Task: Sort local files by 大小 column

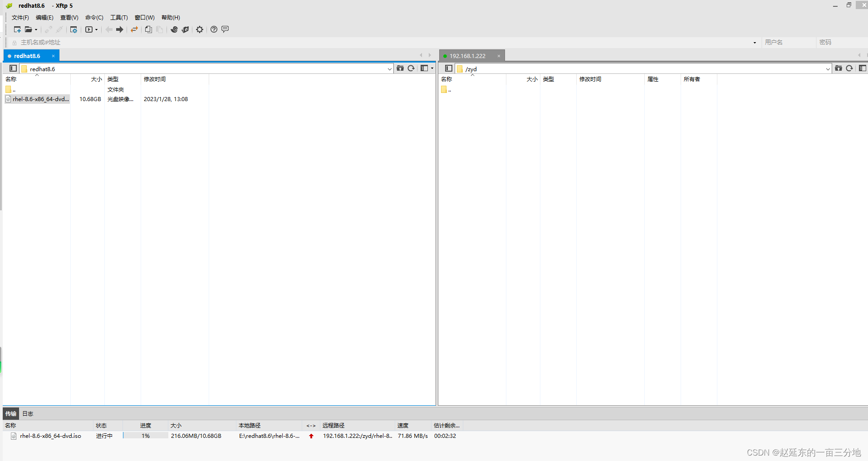Action: click(88, 79)
